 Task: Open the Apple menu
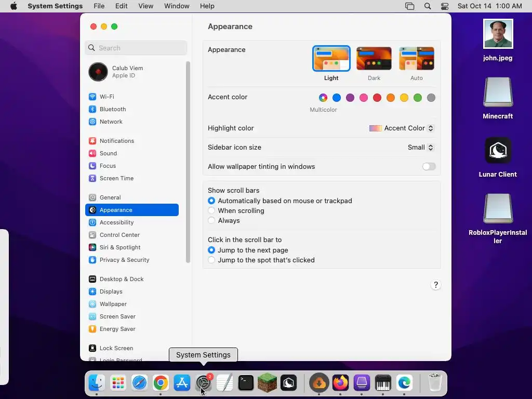[x=14, y=6]
